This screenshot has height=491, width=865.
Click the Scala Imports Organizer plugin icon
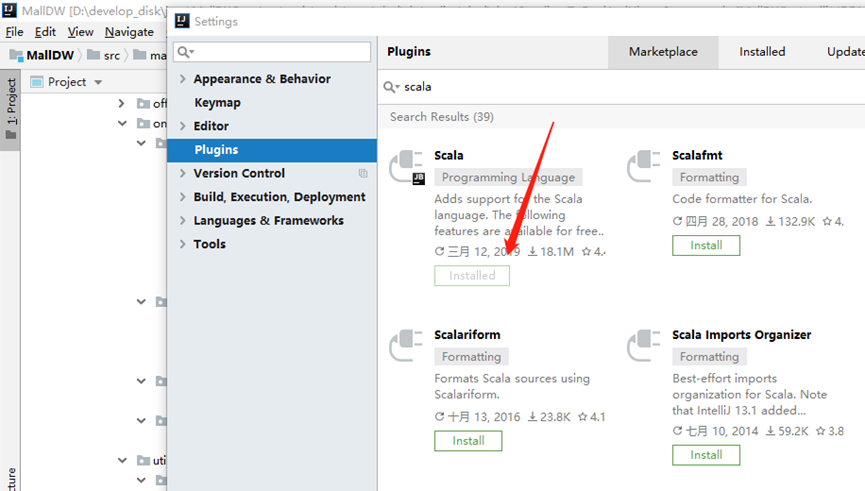(x=644, y=345)
